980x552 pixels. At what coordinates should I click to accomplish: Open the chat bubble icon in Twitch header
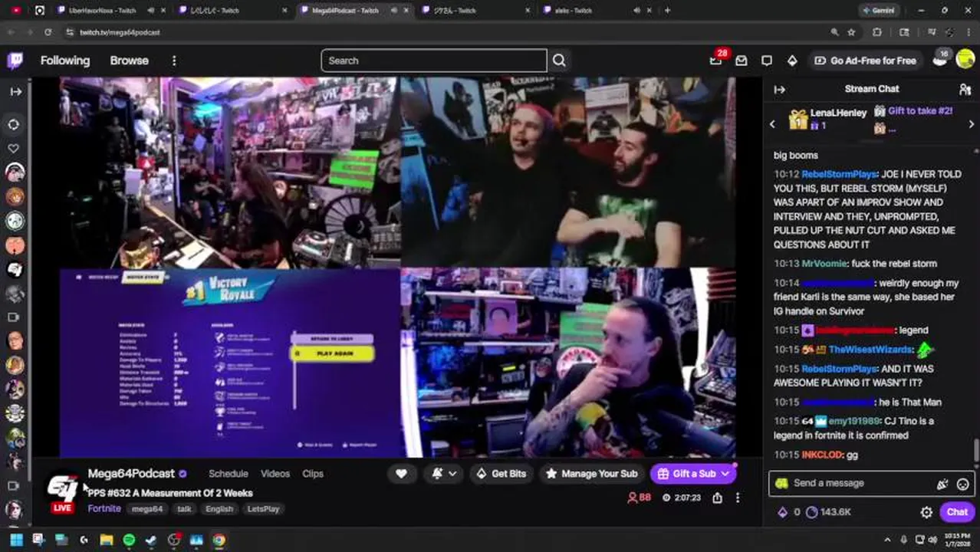[767, 61]
